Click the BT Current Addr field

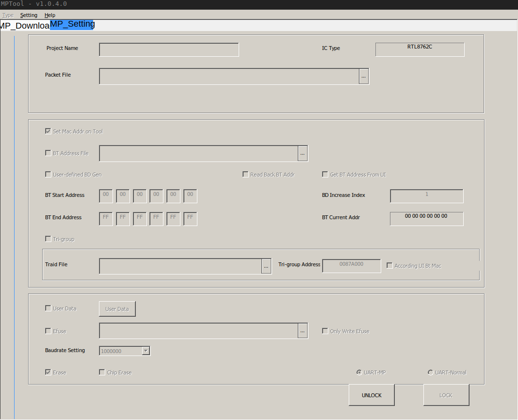(x=426, y=219)
